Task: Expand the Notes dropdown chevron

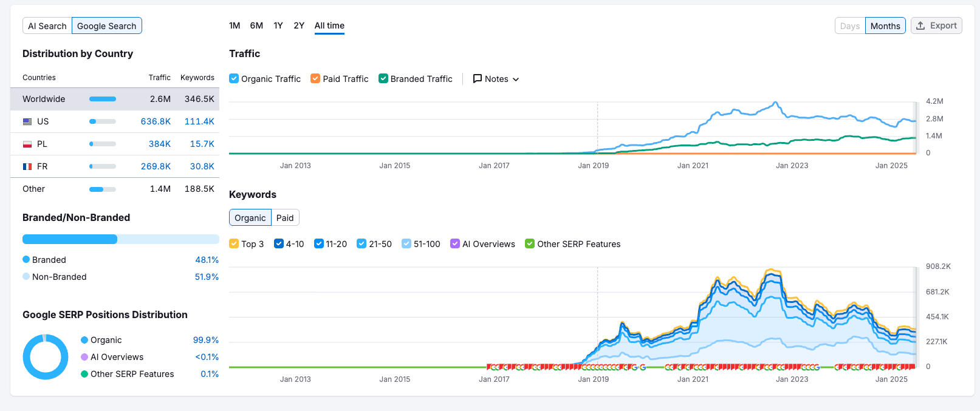Action: coord(516,80)
